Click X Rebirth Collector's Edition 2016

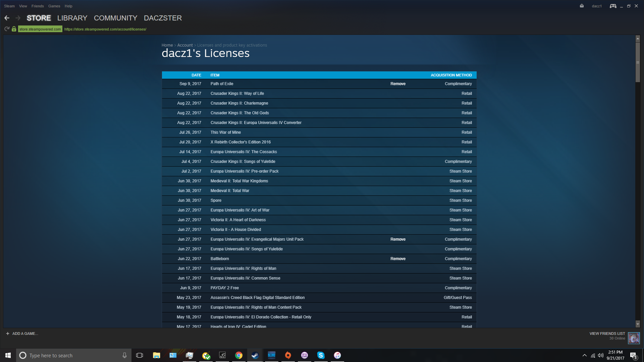pyautogui.click(x=240, y=142)
